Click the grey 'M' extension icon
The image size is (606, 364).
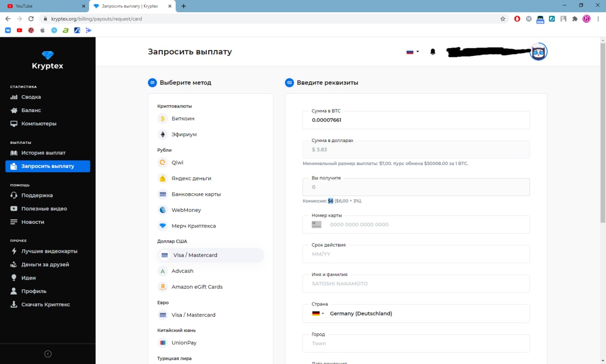(x=529, y=19)
